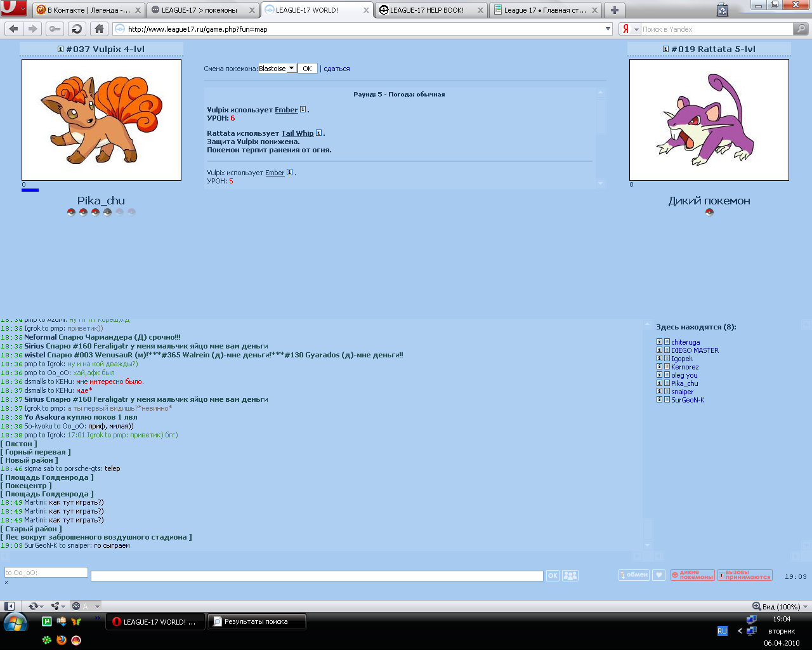
Task: Click the chat message input field
Action: (317, 576)
